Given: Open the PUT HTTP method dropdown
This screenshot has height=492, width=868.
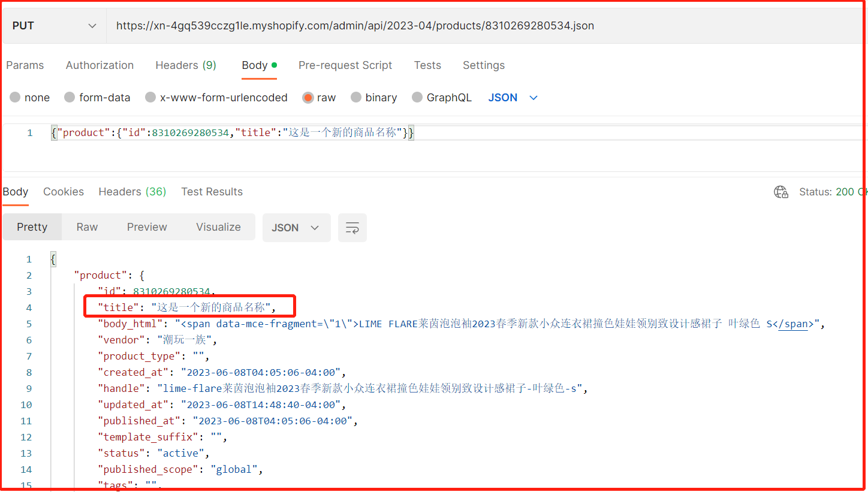Looking at the screenshot, I should [54, 26].
